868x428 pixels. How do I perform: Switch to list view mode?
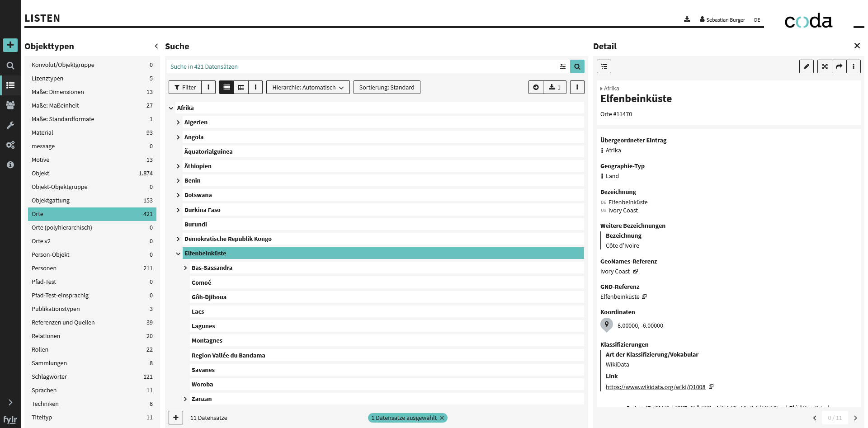pos(226,87)
